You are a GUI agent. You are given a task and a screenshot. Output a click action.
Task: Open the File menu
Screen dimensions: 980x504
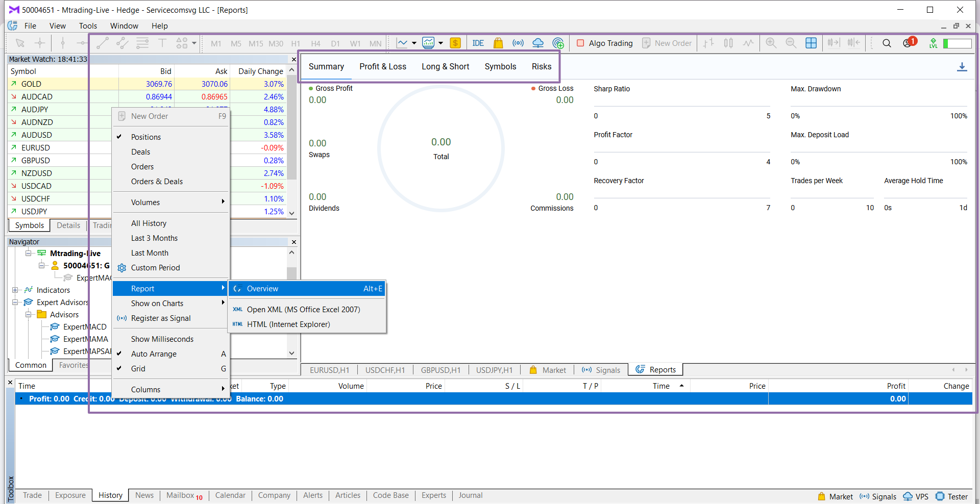point(30,26)
